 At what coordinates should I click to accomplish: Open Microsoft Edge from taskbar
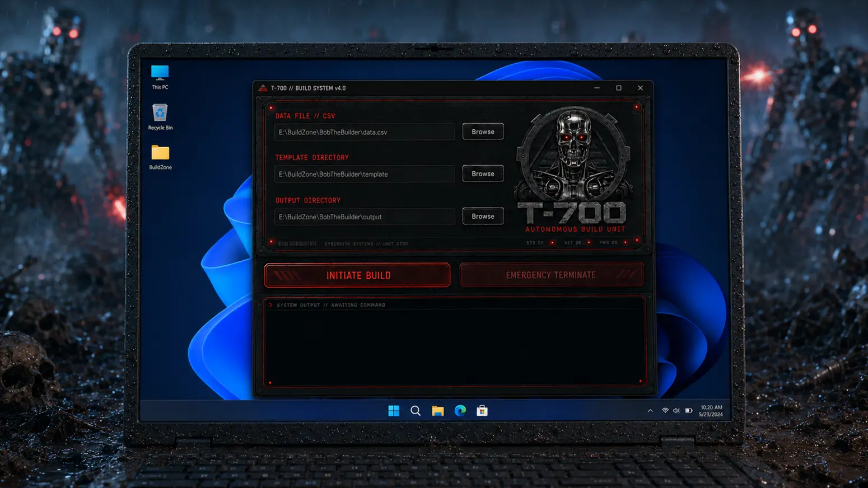(x=460, y=411)
